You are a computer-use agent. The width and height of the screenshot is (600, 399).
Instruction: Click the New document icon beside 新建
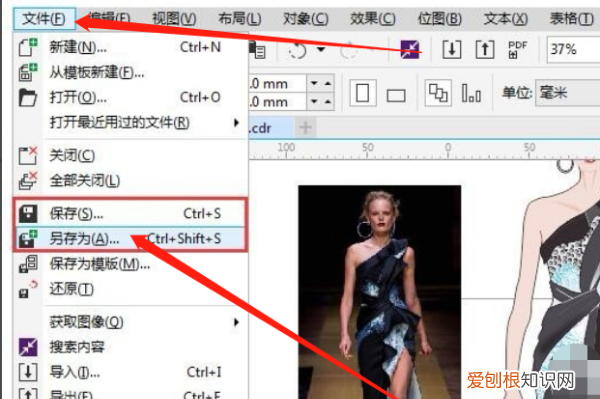pos(28,47)
